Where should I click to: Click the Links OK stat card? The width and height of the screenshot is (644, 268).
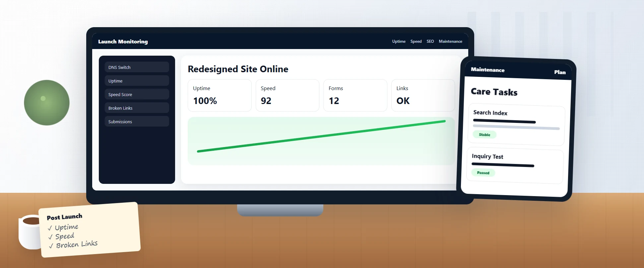423,95
